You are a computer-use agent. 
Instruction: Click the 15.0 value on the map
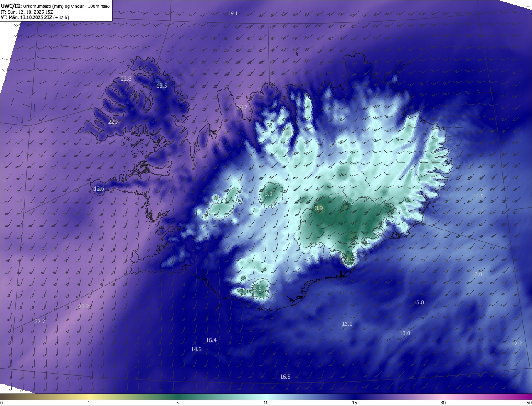pos(419,303)
